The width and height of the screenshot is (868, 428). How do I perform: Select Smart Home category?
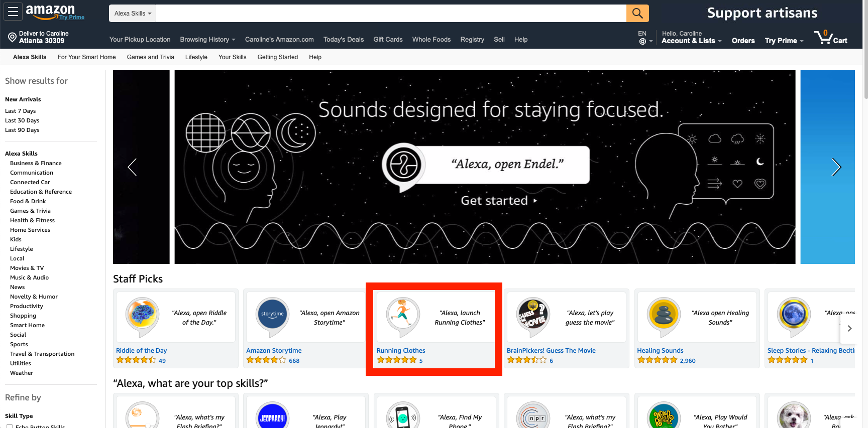[x=27, y=325]
